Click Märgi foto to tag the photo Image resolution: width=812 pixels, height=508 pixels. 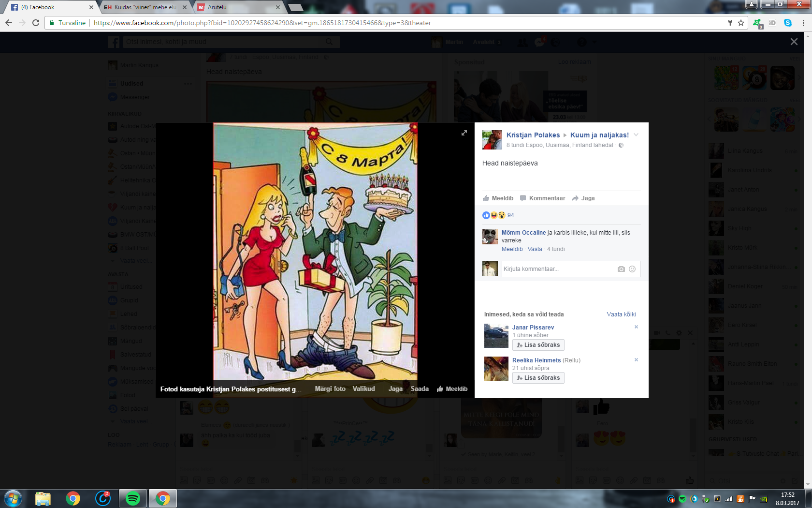(330, 389)
